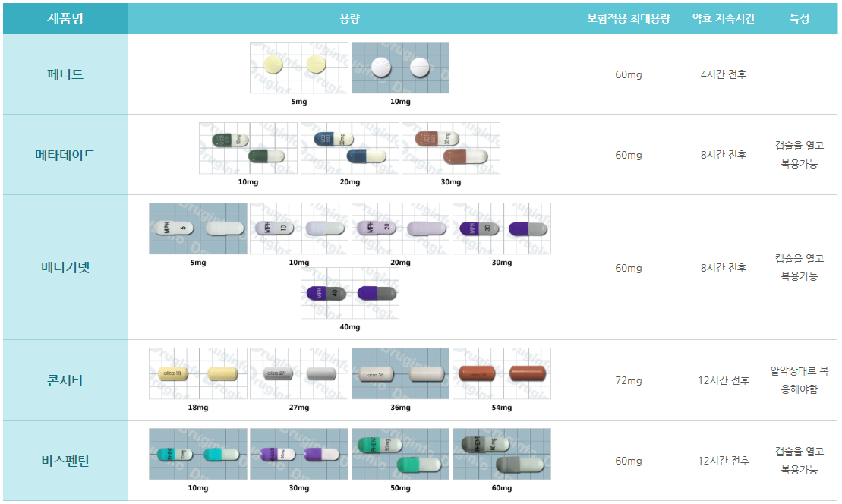Select the 비스펜틴 30mg capsule image
842x504 pixels.
[x=299, y=454]
